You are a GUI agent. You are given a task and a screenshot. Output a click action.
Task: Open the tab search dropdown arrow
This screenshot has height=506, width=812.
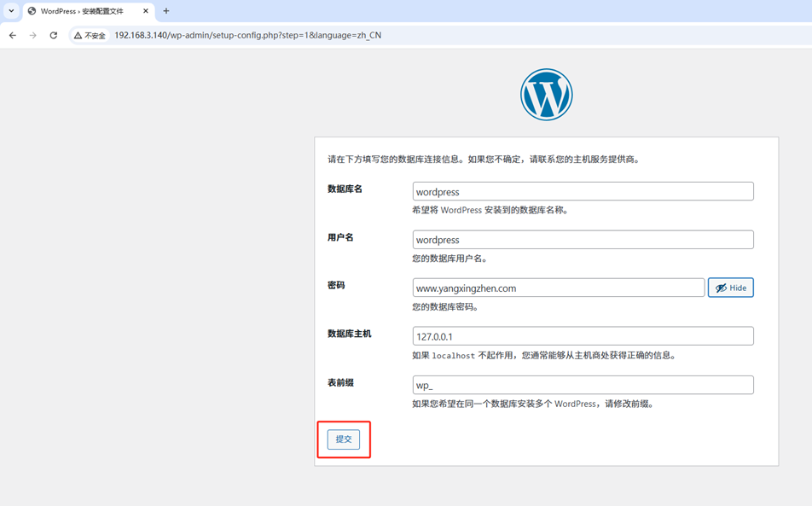(11, 11)
